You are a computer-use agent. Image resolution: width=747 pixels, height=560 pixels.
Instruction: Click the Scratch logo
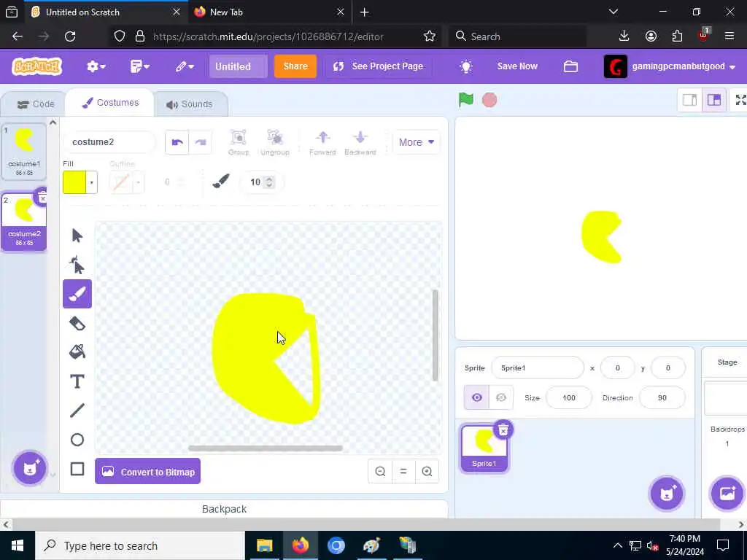tap(37, 66)
